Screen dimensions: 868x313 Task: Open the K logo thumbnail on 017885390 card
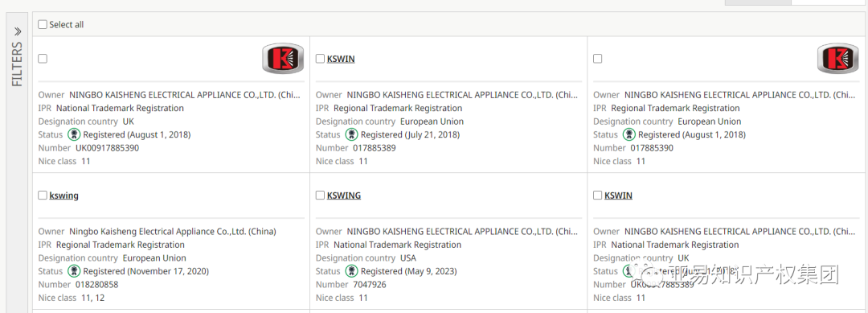tap(838, 59)
